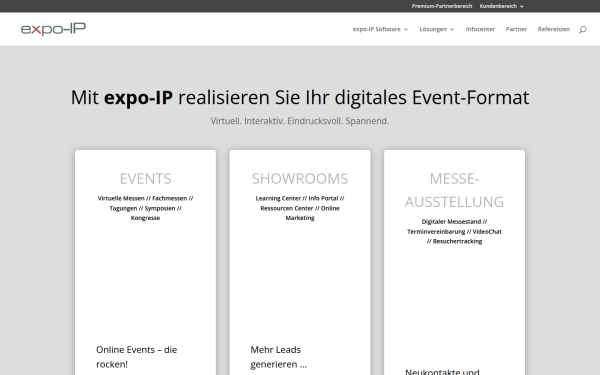Open the Premium-Partnerbereich link
This screenshot has width=600, height=375.
[x=442, y=6]
